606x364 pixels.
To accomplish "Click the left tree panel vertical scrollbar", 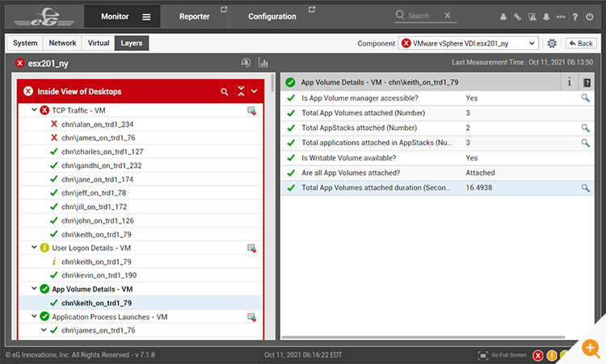I will coord(272,83).
